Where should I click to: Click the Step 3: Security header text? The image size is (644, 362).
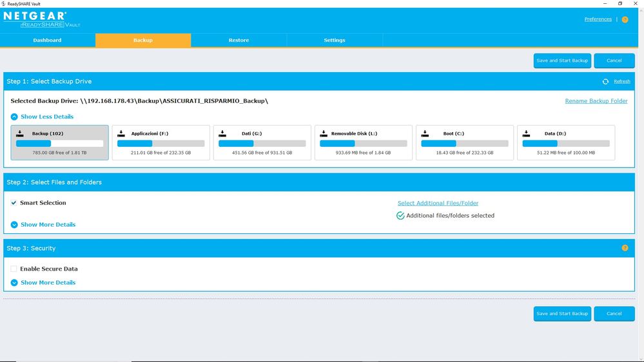[x=31, y=248]
